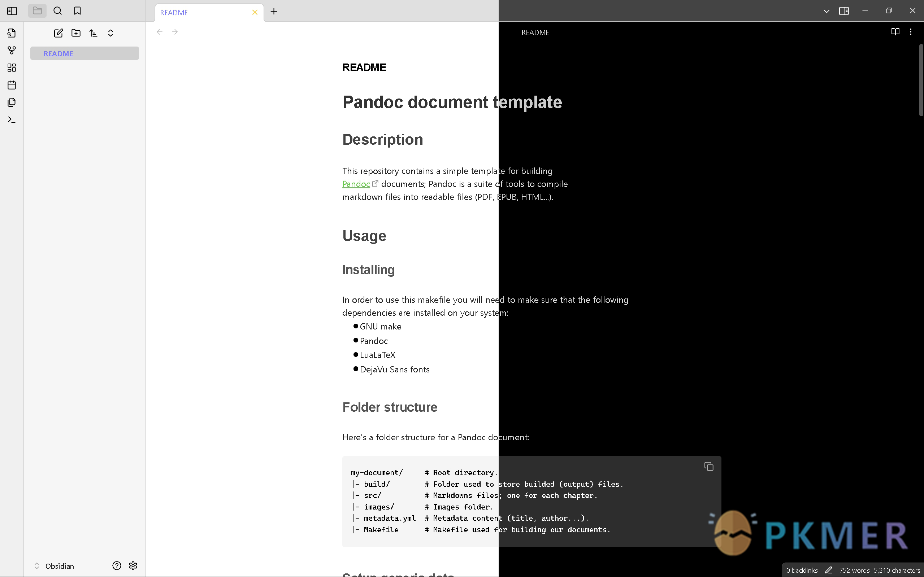Screen dimensions: 924x577
Task: Click the Makefile line in code block
Action: click(x=481, y=530)
